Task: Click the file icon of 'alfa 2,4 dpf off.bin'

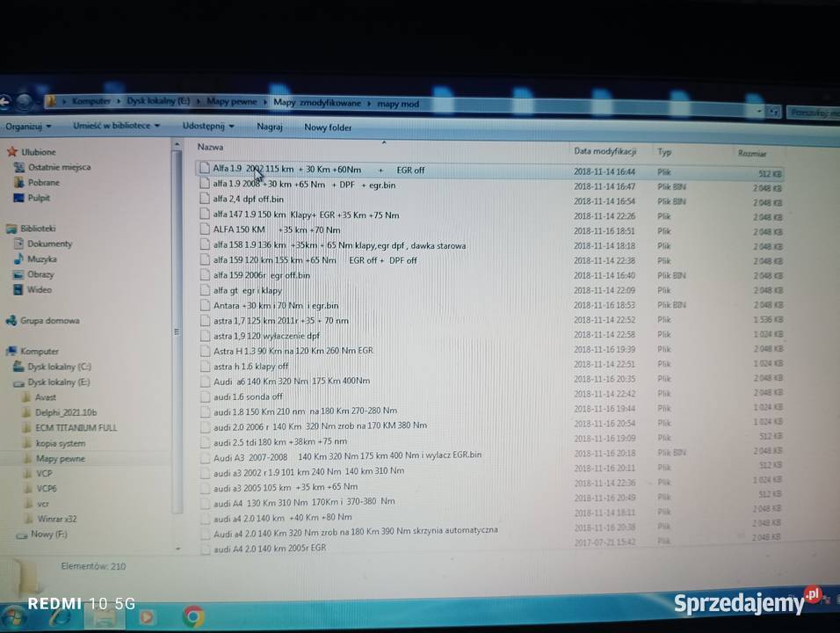Action: (x=205, y=199)
